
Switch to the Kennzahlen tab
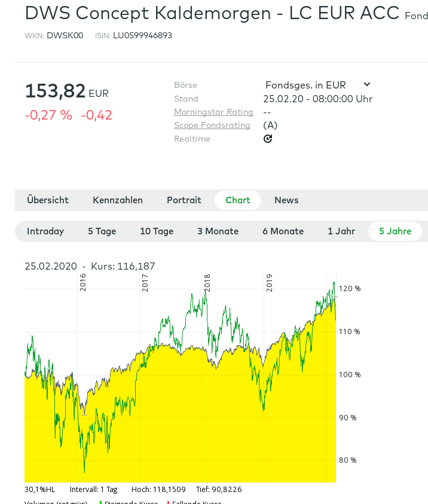coord(118,200)
